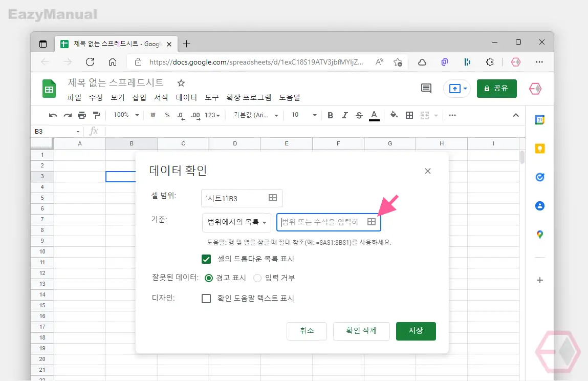Click the green 저장 button
The image size is (588, 381).
click(416, 331)
